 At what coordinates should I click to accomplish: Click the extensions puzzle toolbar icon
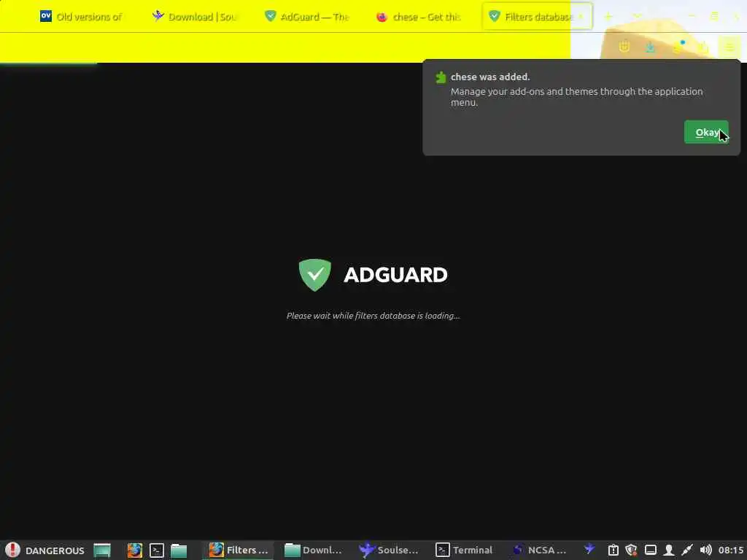(x=704, y=47)
